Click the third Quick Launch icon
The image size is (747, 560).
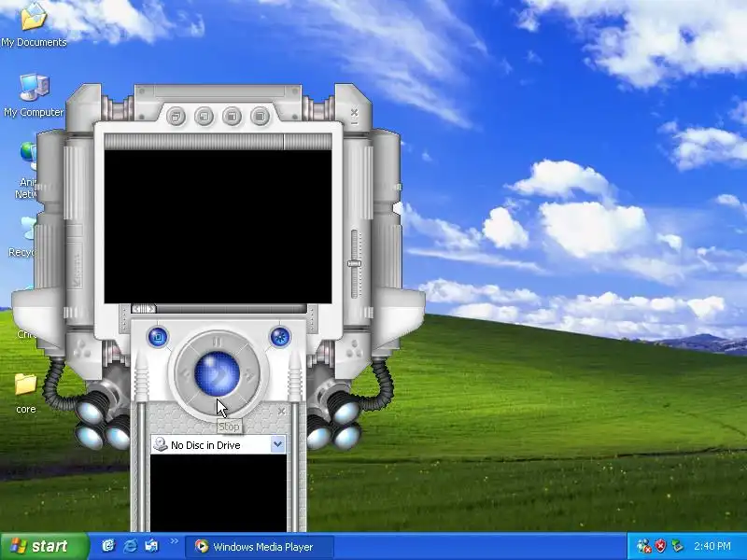pyautogui.click(x=151, y=546)
